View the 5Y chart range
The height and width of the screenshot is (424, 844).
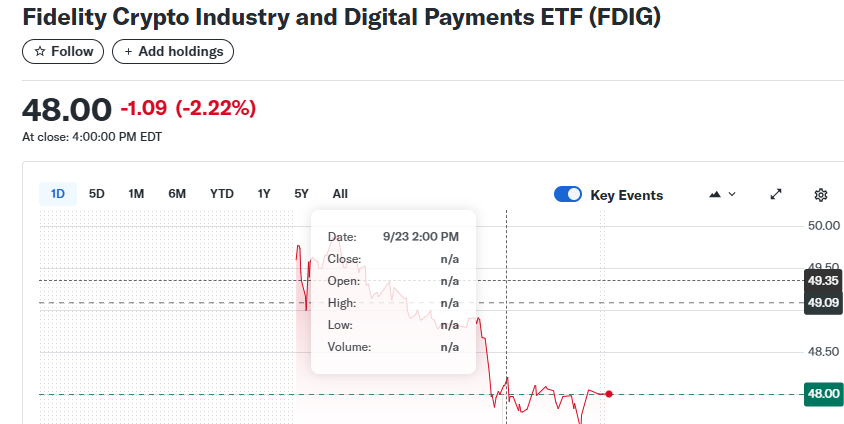[301, 194]
